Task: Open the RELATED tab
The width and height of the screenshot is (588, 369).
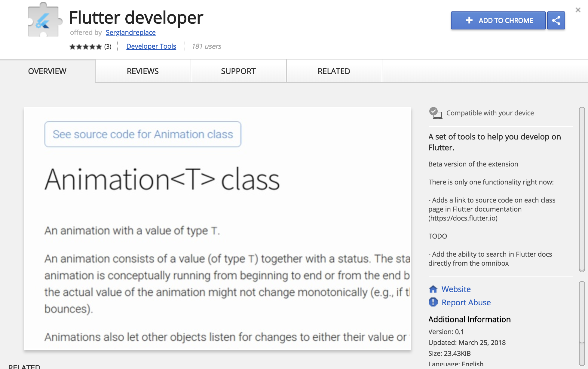Action: (x=334, y=71)
